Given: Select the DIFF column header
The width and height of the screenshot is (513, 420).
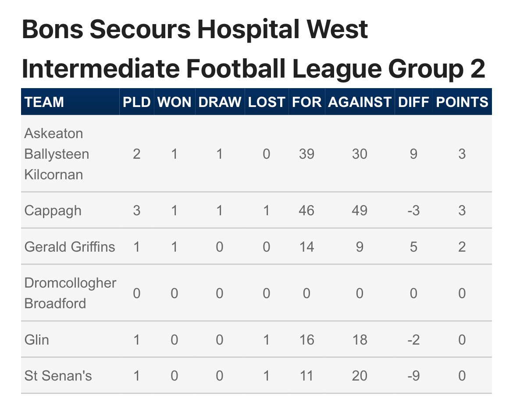Looking at the screenshot, I should 413,102.
